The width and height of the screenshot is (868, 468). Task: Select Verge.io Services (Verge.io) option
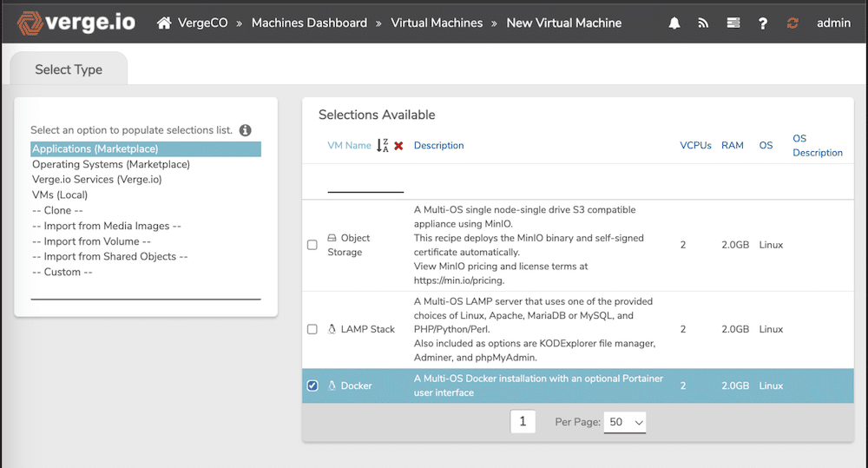[x=146, y=180]
